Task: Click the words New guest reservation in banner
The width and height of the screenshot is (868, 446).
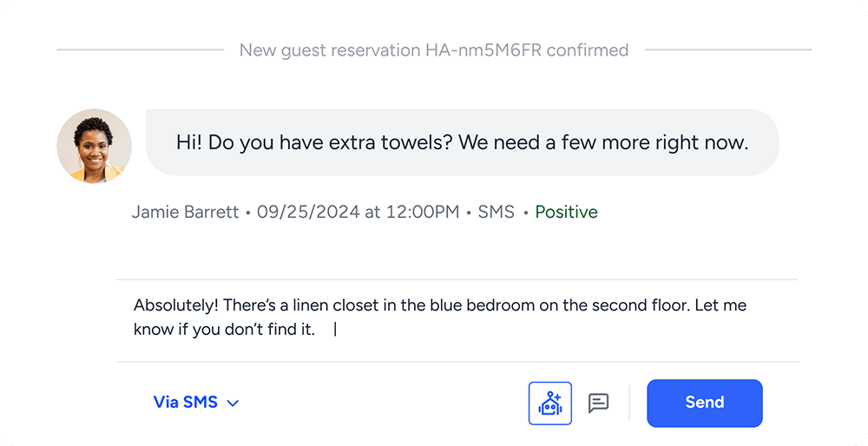Action: click(329, 50)
